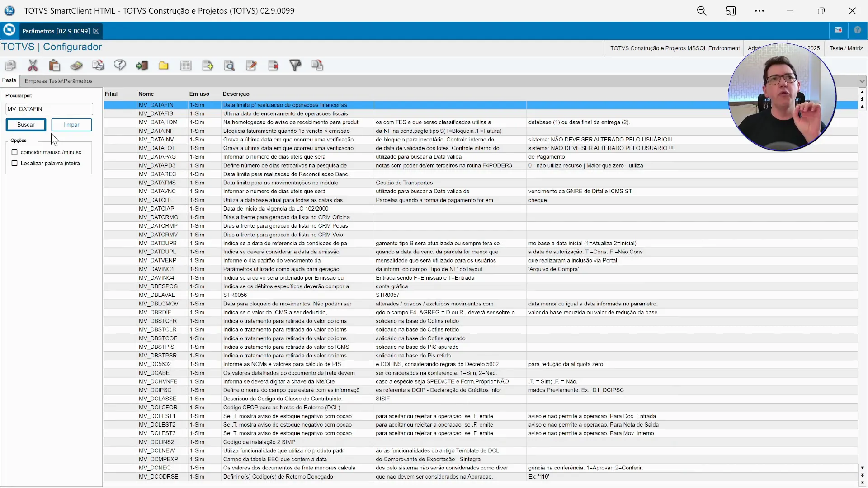Click the Paste toolbar icon

(x=54, y=66)
